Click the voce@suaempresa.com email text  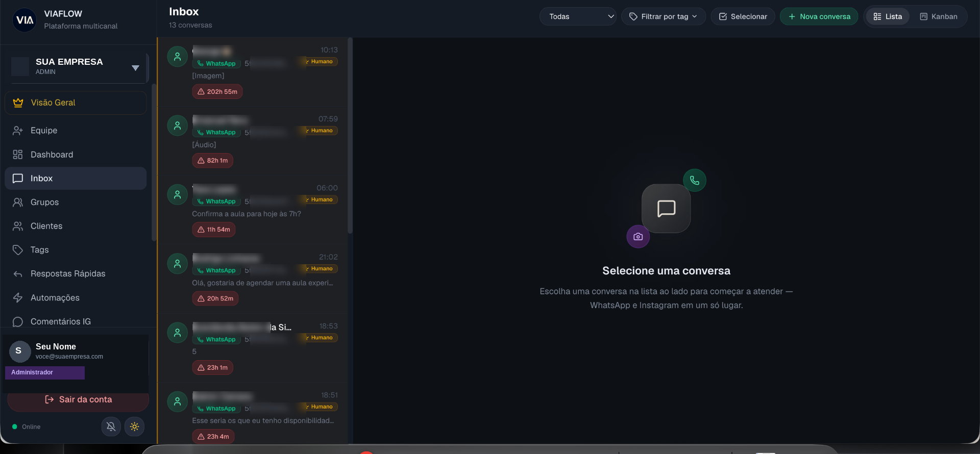(69, 357)
